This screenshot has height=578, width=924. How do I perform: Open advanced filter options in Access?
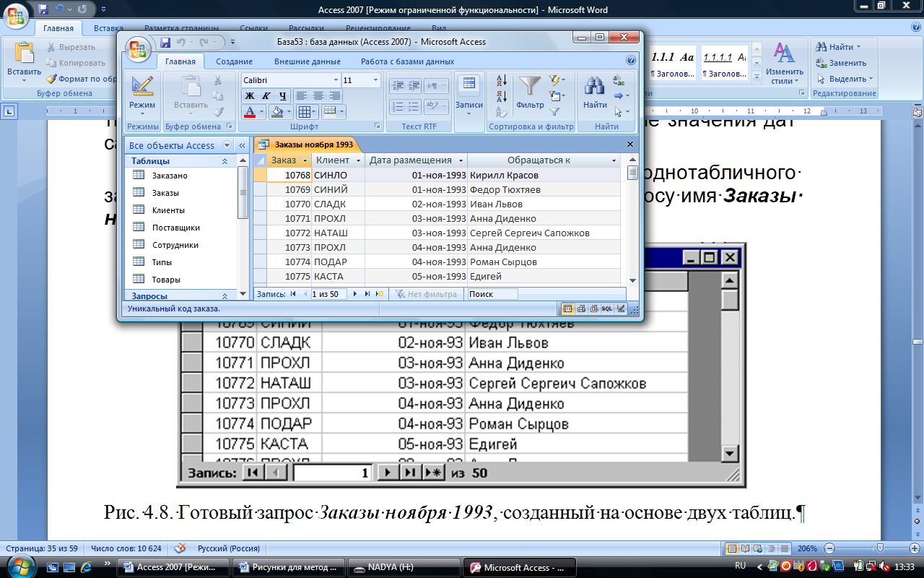(x=557, y=96)
